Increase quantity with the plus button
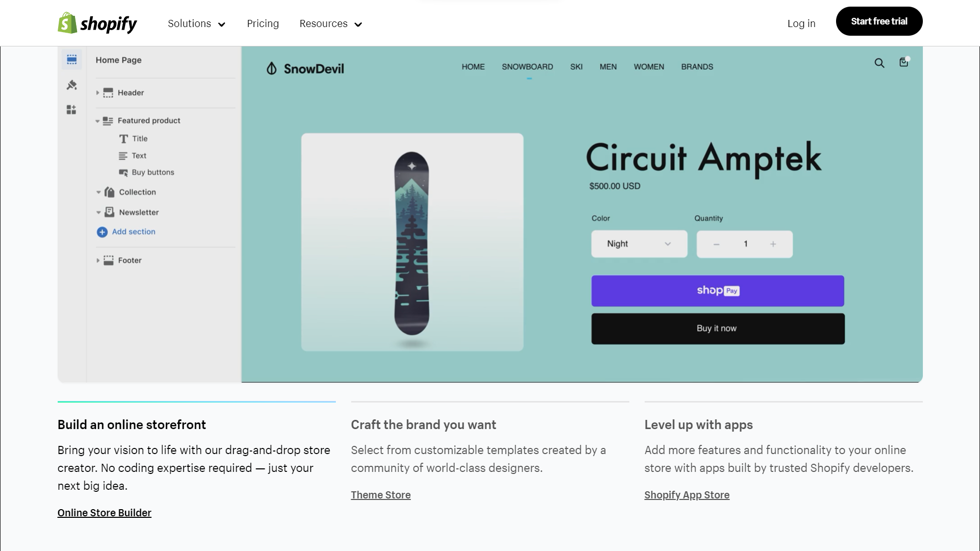Viewport: 980px width, 551px height. pyautogui.click(x=773, y=244)
